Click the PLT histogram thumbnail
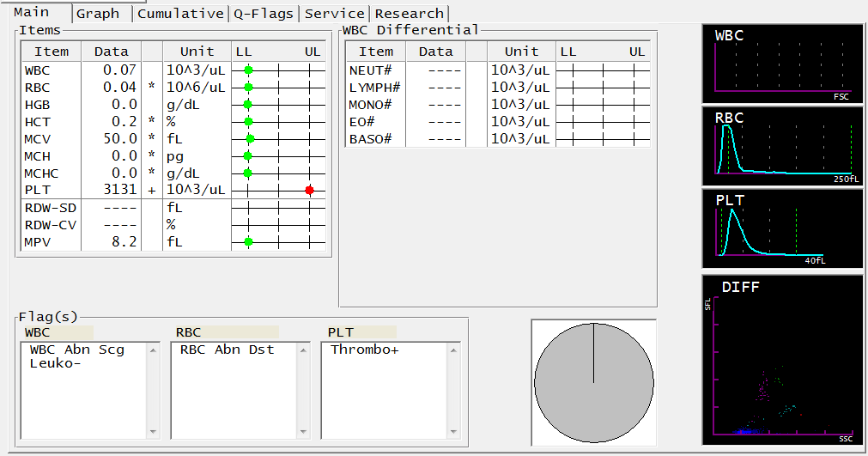The height and width of the screenshot is (456, 868). (x=782, y=228)
